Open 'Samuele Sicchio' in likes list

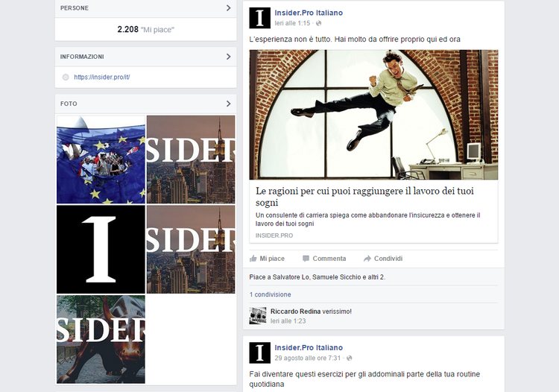point(337,277)
